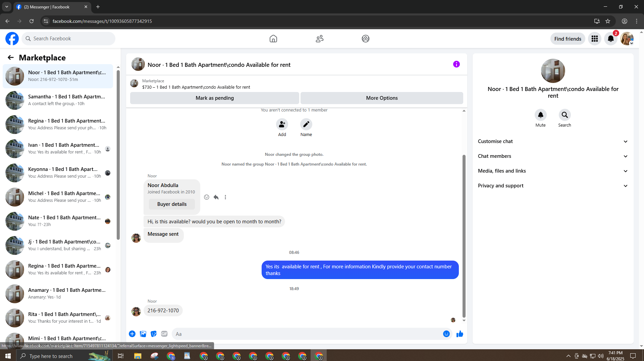Expand the Customise chat section
This screenshot has width=644, height=361.
553,141
